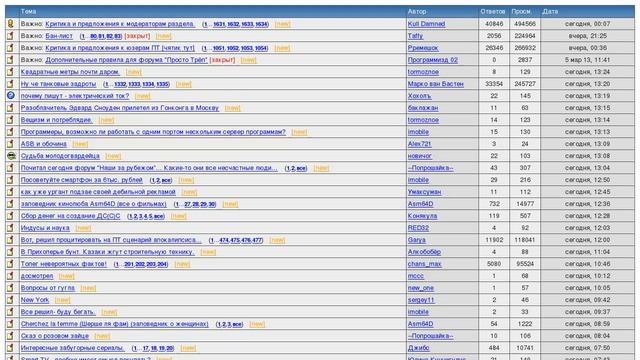Screen dimensions: 640x360
Task: Click the sticky icon beside 'Критика и предложения к модераторам раздела'
Action: pos(11,24)
